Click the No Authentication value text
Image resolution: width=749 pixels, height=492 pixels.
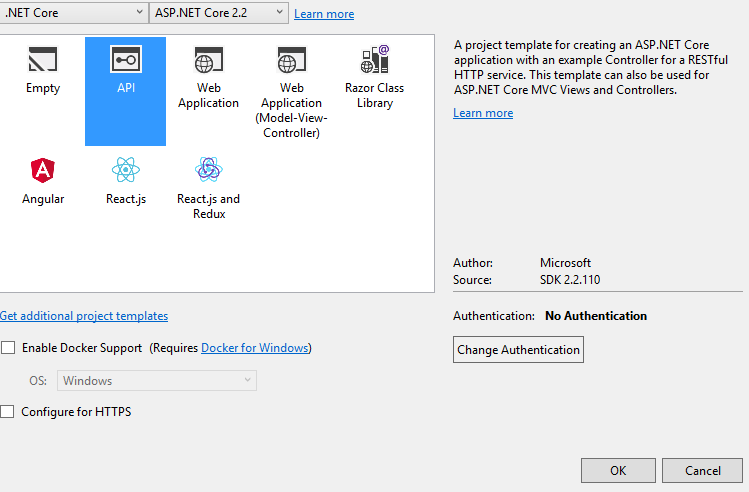click(596, 316)
